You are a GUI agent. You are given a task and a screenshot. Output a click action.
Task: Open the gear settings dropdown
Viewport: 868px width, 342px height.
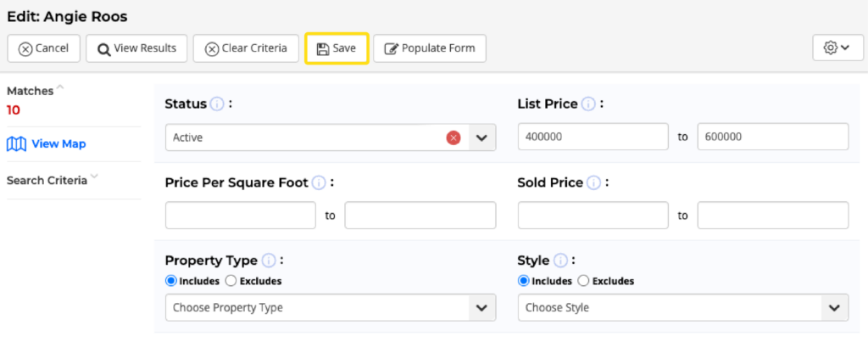pos(837,48)
